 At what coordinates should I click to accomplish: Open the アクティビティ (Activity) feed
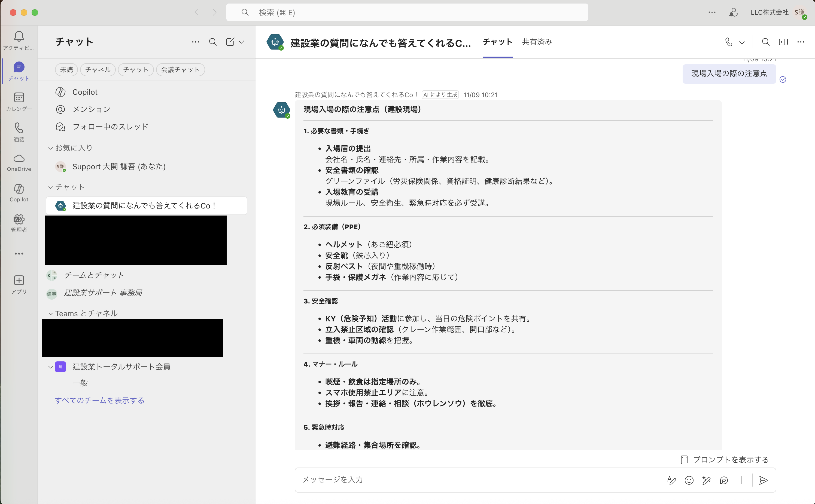tap(19, 40)
